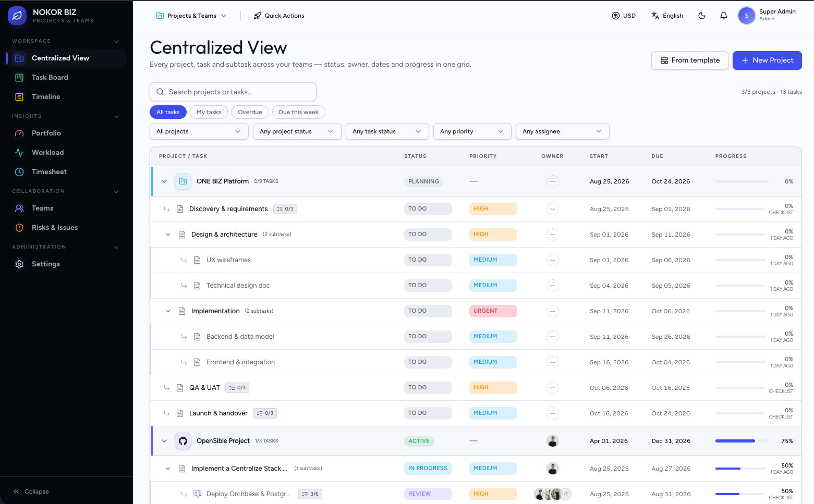This screenshot has height=504, width=814.
Task: Click QA & UAT checklist badge 0/3
Action: (x=237, y=388)
